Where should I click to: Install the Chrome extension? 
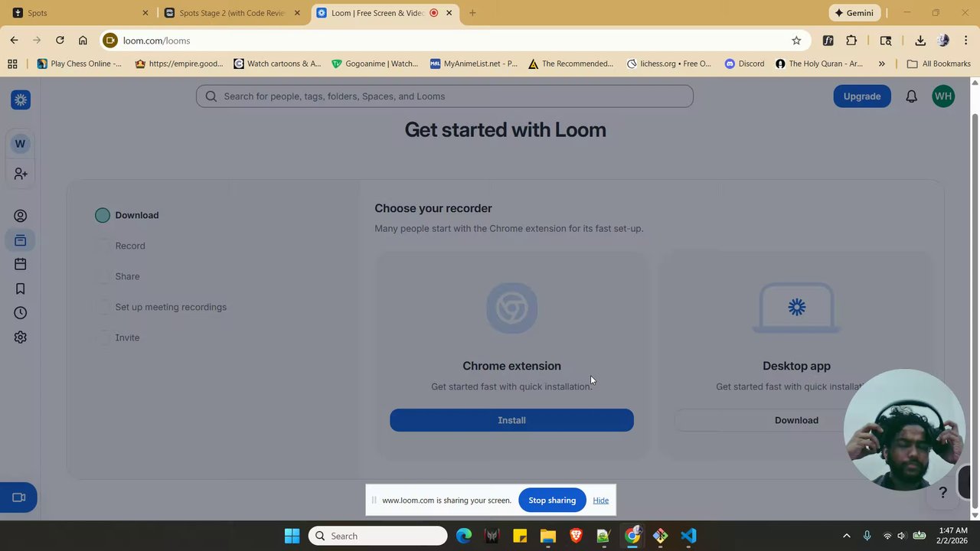pyautogui.click(x=511, y=420)
